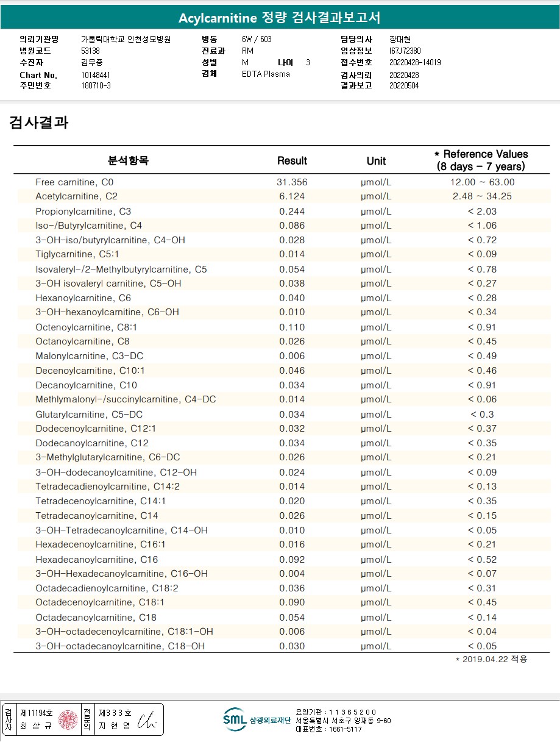Click the EDTA Plasma specimen text
This screenshot has height=742, width=560.
[266, 74]
